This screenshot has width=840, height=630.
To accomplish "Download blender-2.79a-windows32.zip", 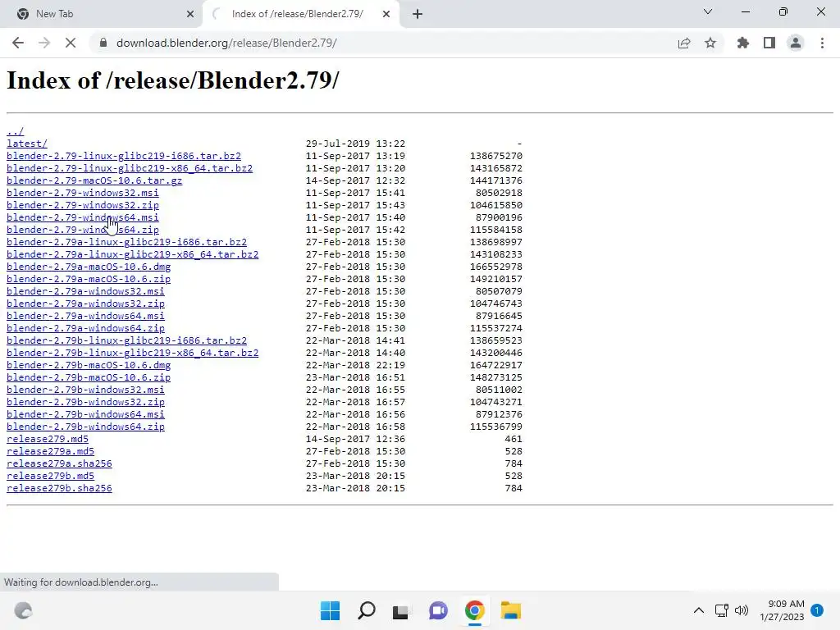I will click(x=85, y=304).
